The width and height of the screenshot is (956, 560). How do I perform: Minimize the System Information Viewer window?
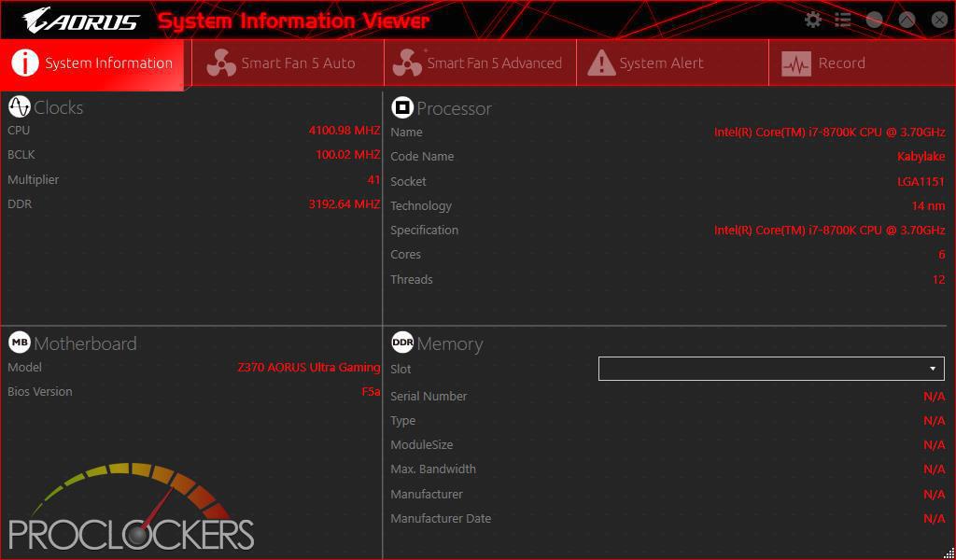point(875,21)
